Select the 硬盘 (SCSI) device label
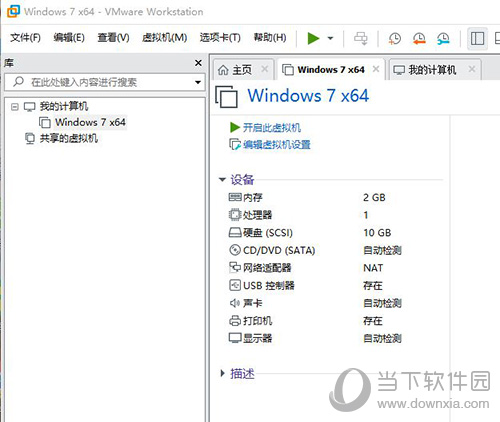The height and width of the screenshot is (422, 500). (x=268, y=233)
